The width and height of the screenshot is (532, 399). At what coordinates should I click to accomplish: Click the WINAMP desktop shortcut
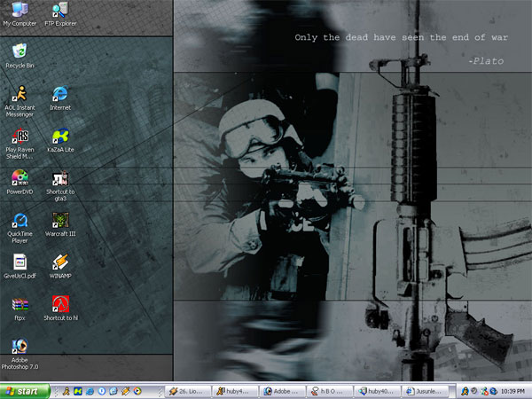click(x=60, y=262)
